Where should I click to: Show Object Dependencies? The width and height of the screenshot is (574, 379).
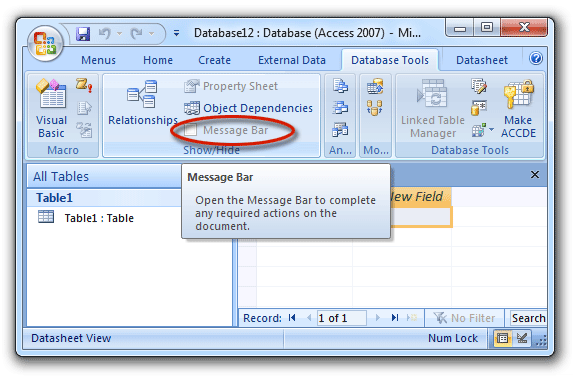click(x=249, y=108)
